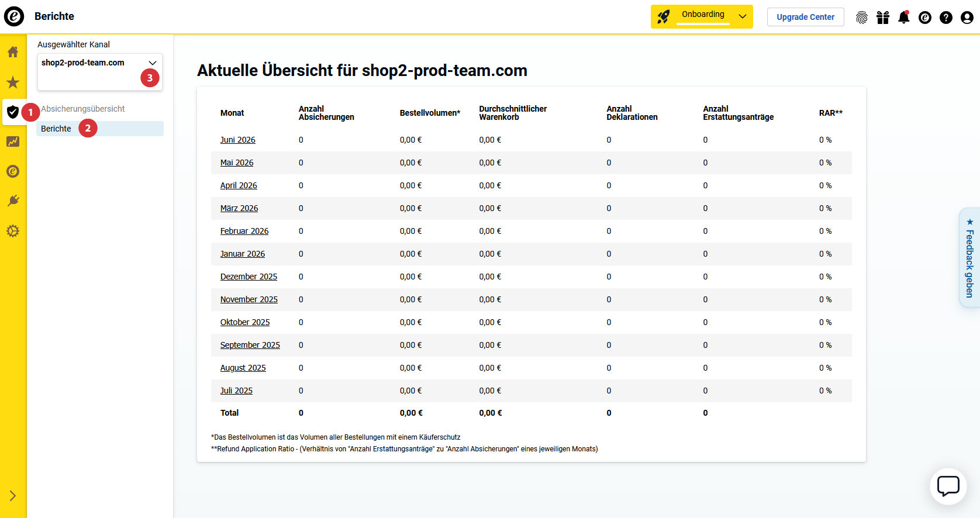Open notifications bell icon
This screenshot has width=980, height=518.
(x=904, y=17)
